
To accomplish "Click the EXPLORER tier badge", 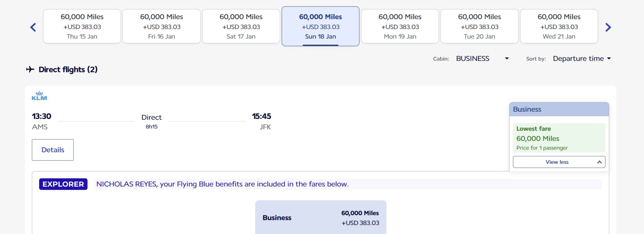I will pyautogui.click(x=63, y=184).
